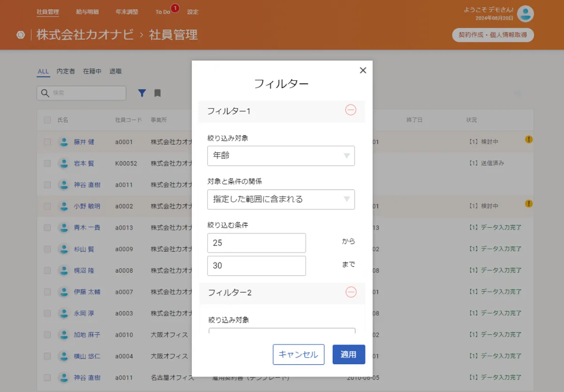
Task: Click the 契約作成・個人情報取得 button
Action: tap(493, 35)
